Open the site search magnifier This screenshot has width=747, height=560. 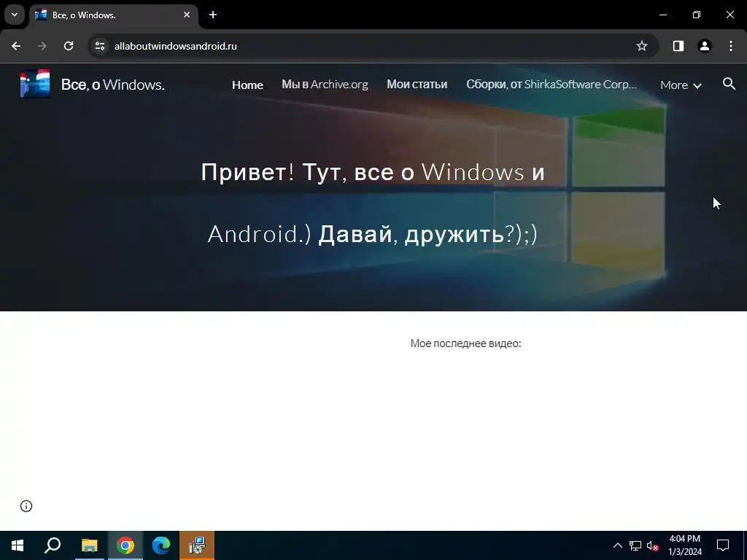pos(729,84)
